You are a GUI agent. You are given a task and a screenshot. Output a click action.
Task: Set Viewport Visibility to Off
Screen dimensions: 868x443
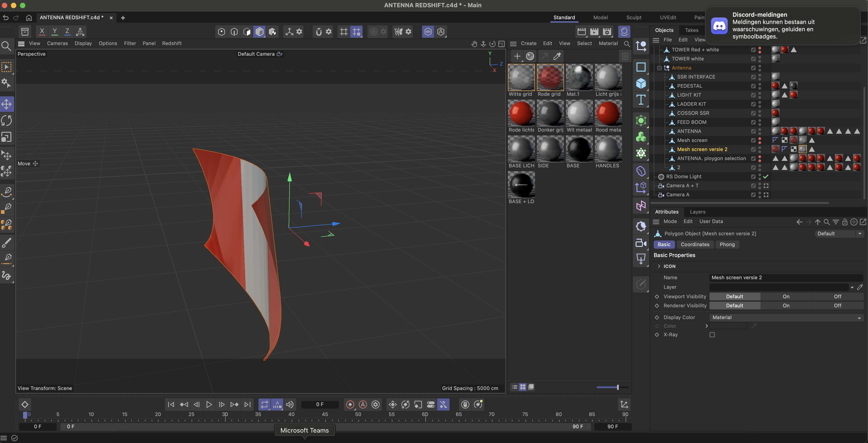[837, 296]
